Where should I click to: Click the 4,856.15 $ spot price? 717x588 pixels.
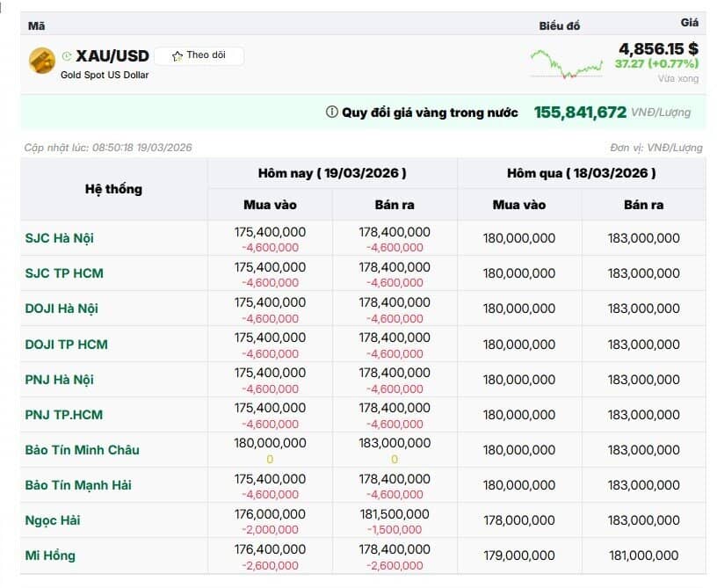[x=658, y=48]
